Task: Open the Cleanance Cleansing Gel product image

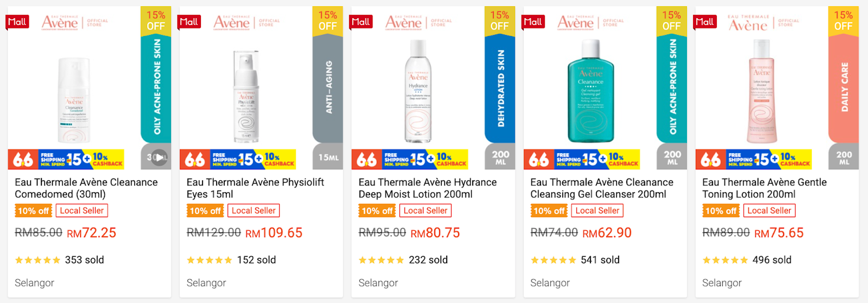Action: point(591,91)
